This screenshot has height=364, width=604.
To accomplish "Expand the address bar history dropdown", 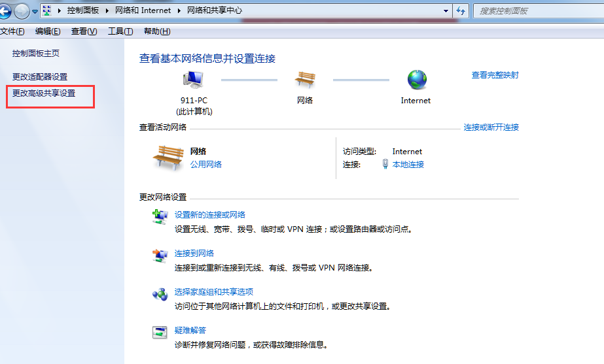I will (x=446, y=11).
